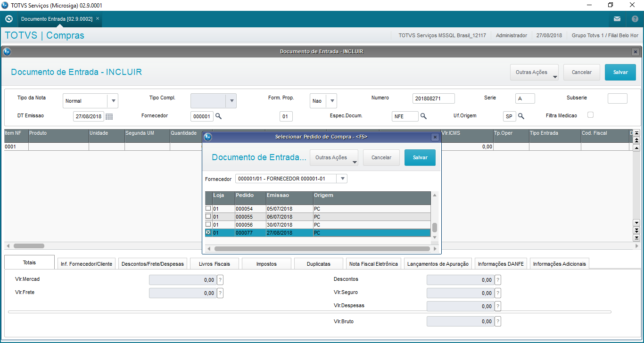644x343 pixels.
Task: Click Cancelar in the Selecionar Pedido de Compra dialog
Action: point(381,158)
